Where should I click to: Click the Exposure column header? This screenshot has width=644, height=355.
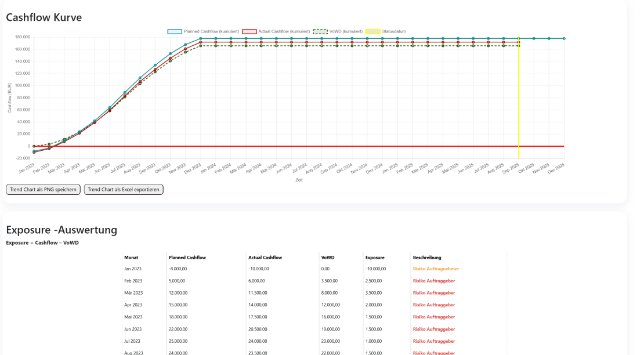coord(375,257)
